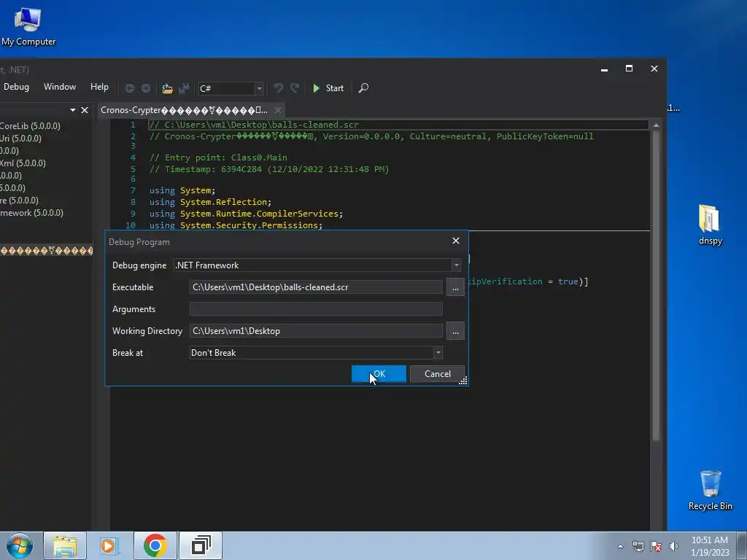747x560 pixels.
Task: Close the assembly explorer panel
Action: click(85, 110)
